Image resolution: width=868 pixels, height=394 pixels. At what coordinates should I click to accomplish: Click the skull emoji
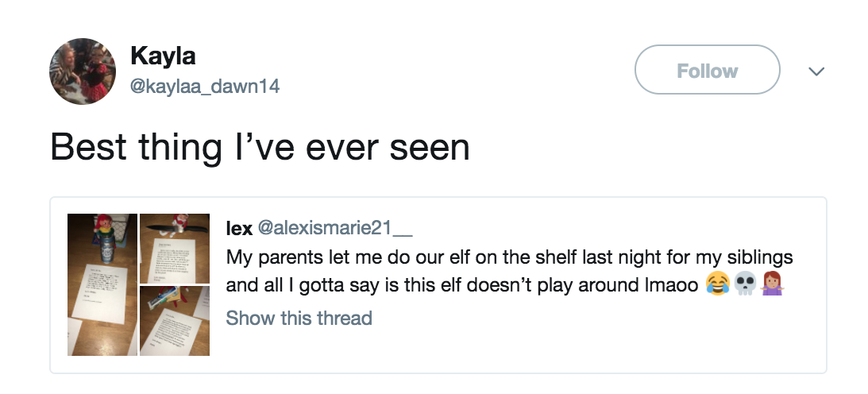point(745,285)
